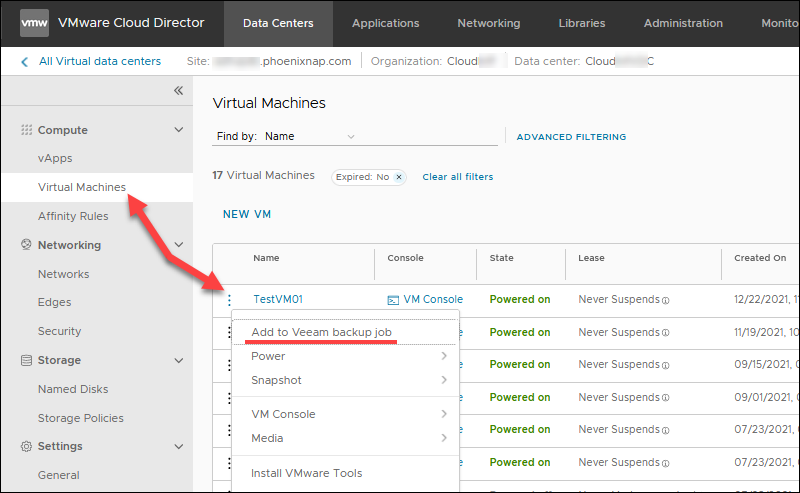Click lease info icon in 09/01/2021 row
The height and width of the screenshot is (493, 800).
pos(665,398)
